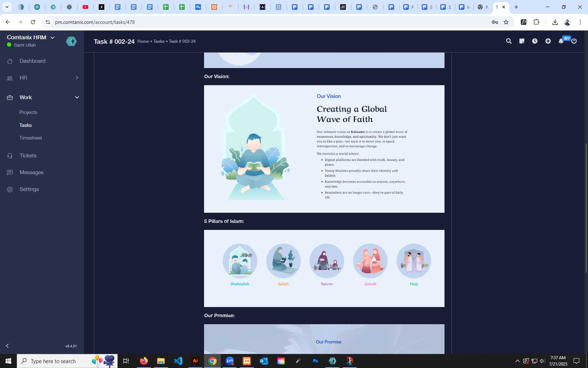Open Task View on taskbar
The height and width of the screenshot is (368, 588).
(x=126, y=361)
